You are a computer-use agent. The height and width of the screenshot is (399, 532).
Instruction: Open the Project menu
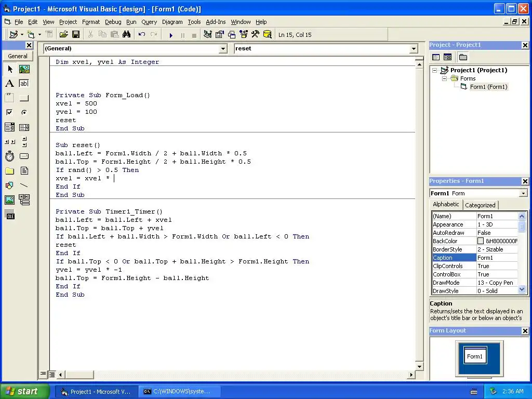tap(68, 22)
